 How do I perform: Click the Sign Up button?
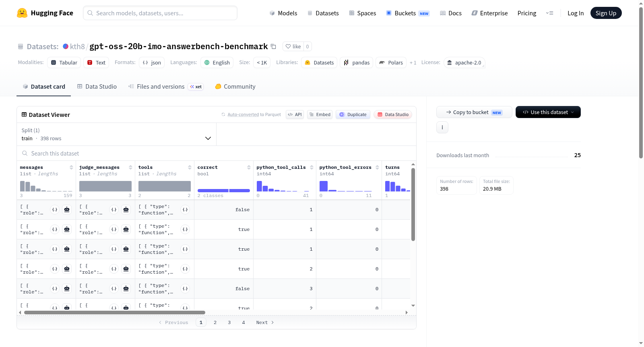pos(606,13)
